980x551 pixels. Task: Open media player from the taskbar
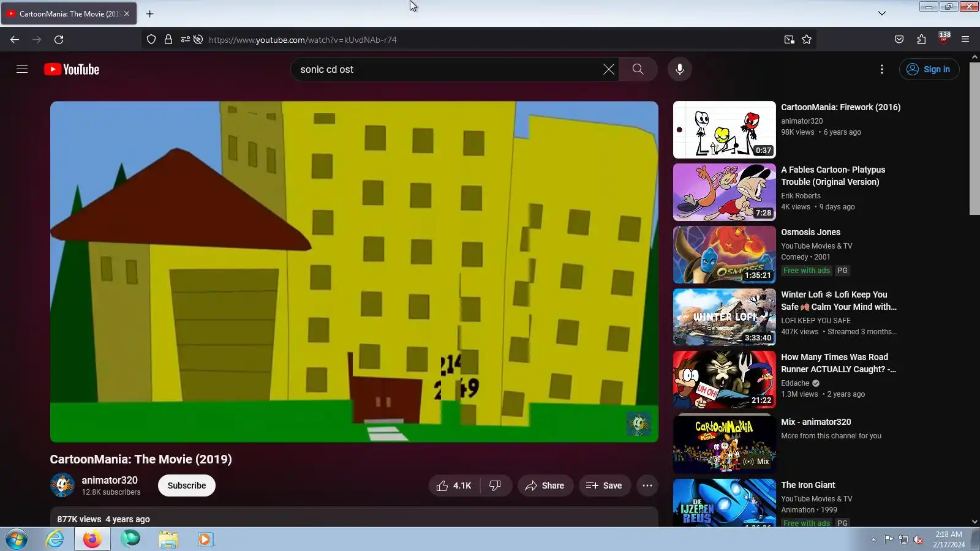coord(205,539)
